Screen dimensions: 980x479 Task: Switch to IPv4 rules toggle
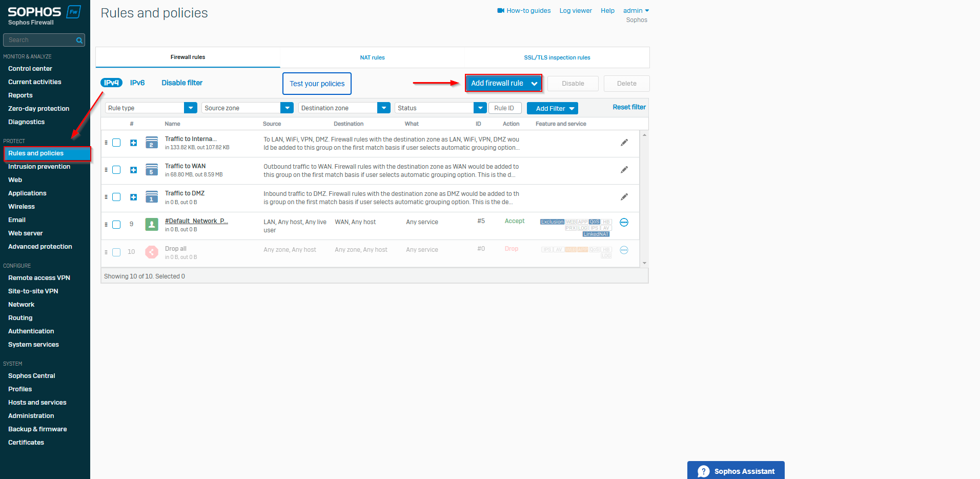click(x=111, y=83)
